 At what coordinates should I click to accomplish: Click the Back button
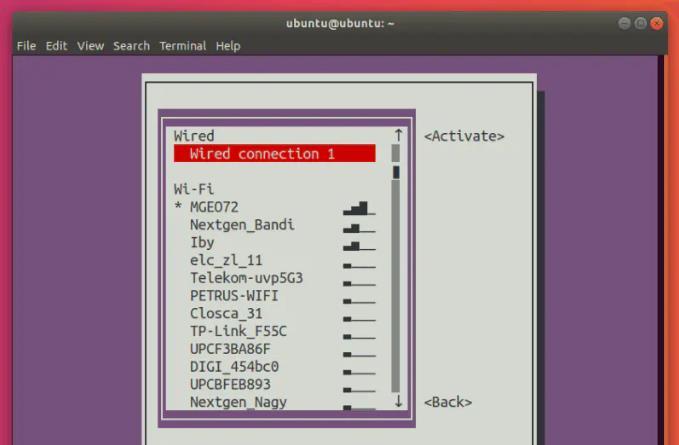(x=448, y=402)
